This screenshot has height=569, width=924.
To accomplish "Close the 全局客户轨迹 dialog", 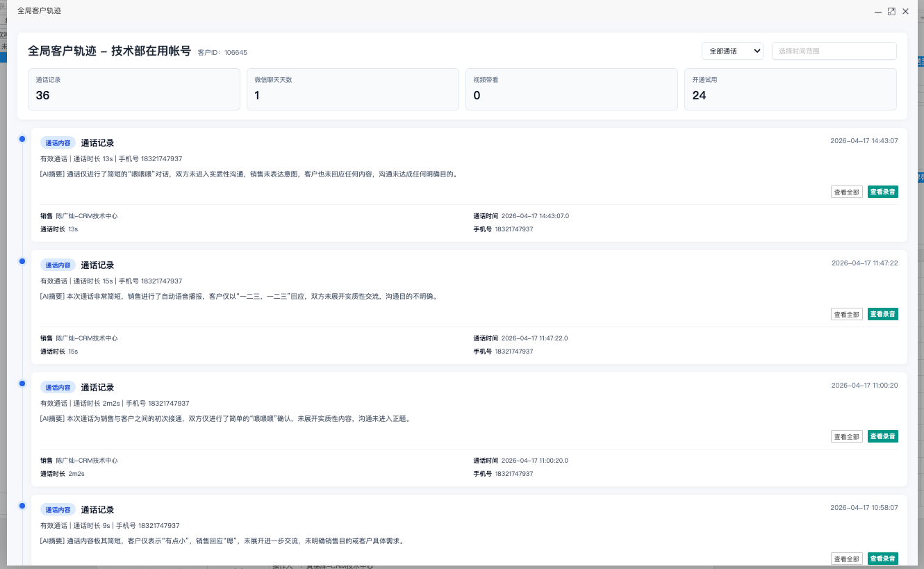I will point(905,11).
